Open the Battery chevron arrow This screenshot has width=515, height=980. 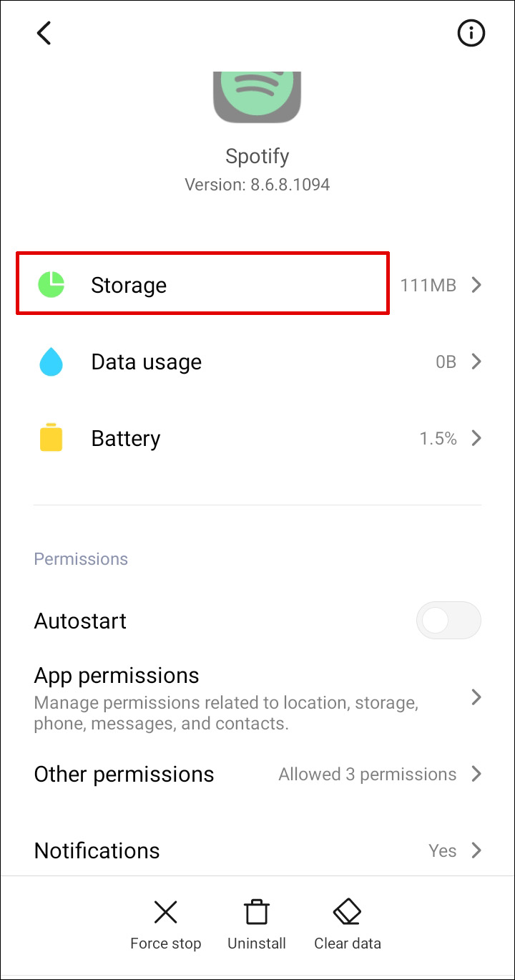(476, 438)
